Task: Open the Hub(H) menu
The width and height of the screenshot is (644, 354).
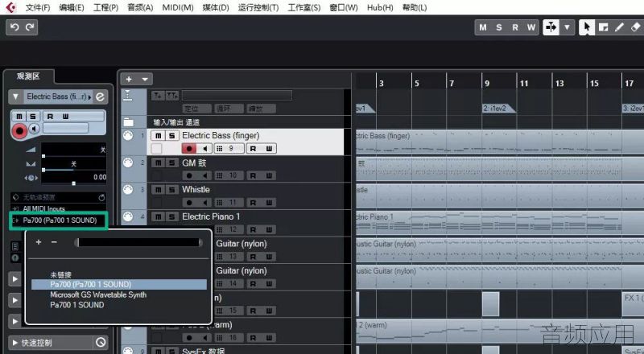Action: [x=380, y=7]
